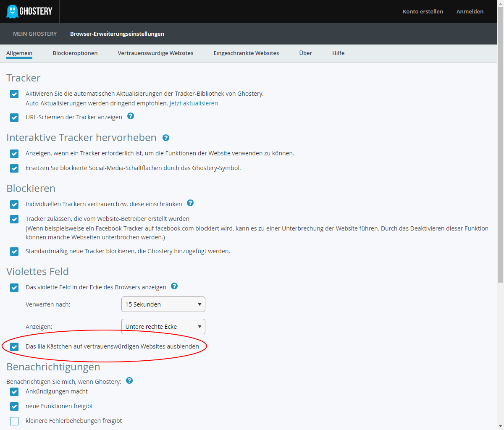Go to MEIN GHOSTERY section
This screenshot has width=504, height=430.
[35, 34]
